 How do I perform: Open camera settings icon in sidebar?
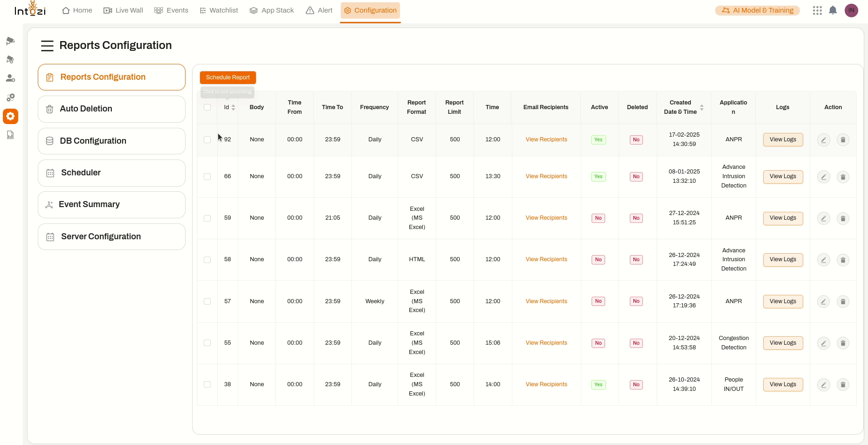click(10, 59)
